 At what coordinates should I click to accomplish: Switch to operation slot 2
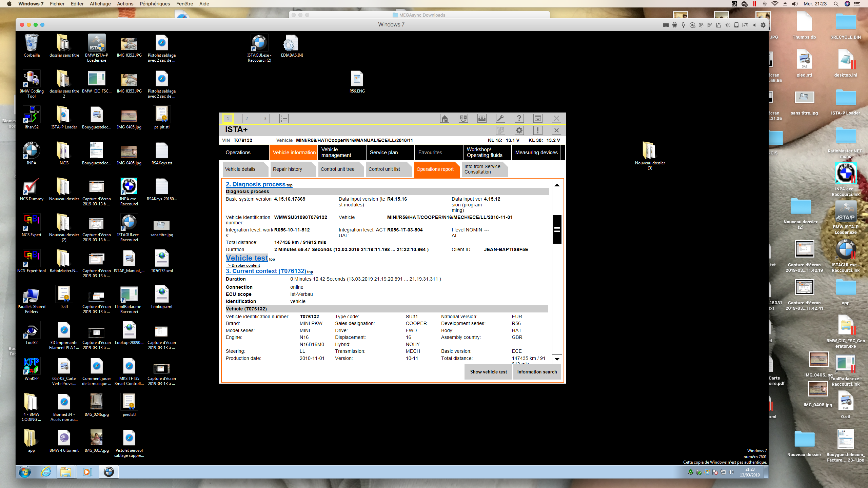(246, 118)
